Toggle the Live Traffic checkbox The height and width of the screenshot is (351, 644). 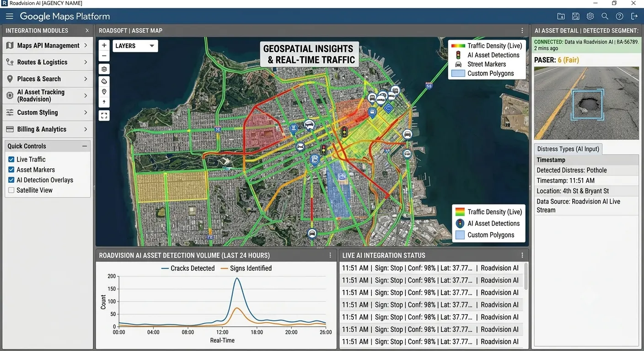point(11,160)
